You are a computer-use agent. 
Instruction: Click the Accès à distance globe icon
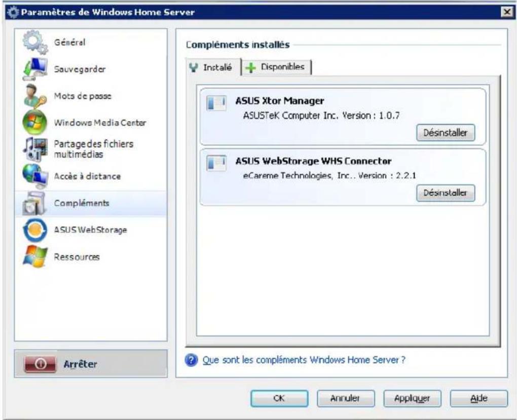pyautogui.click(x=35, y=176)
